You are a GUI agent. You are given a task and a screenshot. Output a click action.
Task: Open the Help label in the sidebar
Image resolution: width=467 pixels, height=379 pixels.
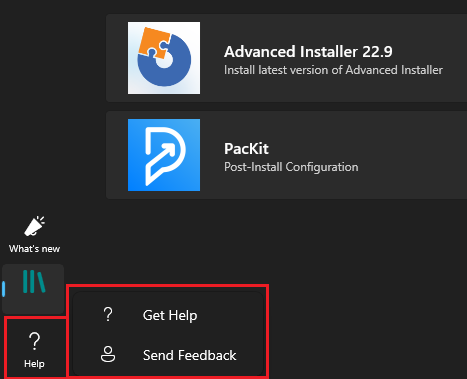[34, 364]
